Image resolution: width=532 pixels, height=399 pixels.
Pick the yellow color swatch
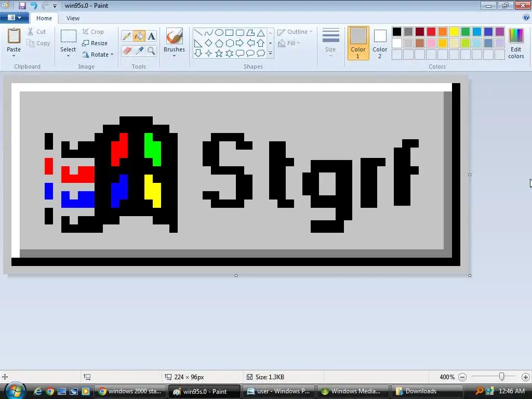pos(454,32)
